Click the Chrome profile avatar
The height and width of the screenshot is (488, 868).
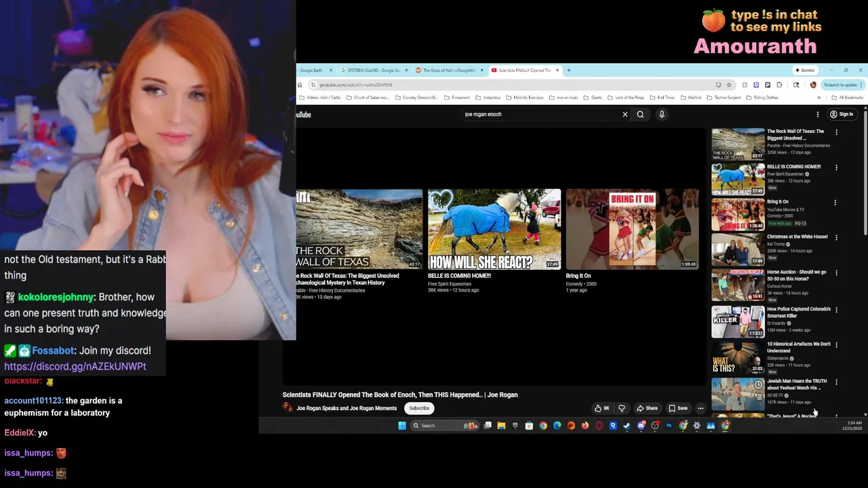coord(813,85)
